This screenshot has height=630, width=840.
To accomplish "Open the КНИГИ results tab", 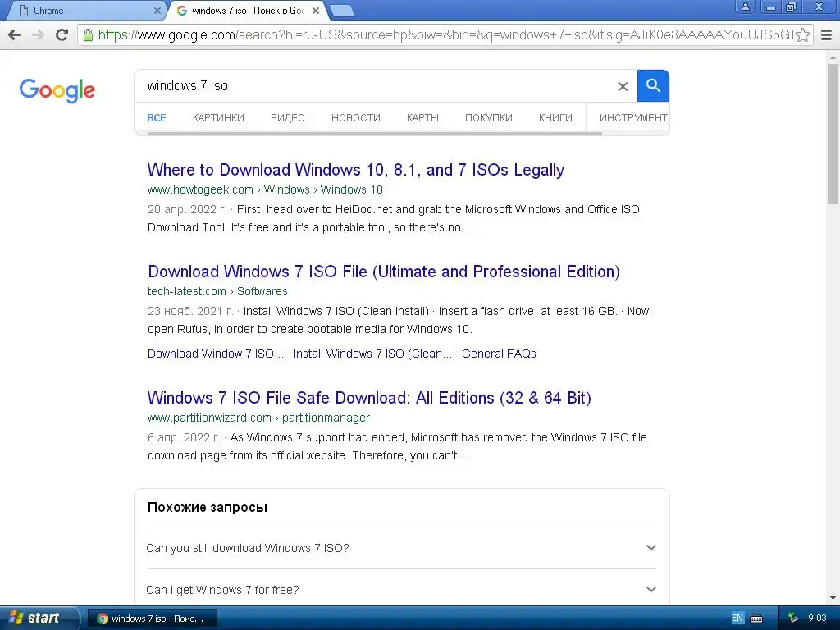I will (x=555, y=118).
